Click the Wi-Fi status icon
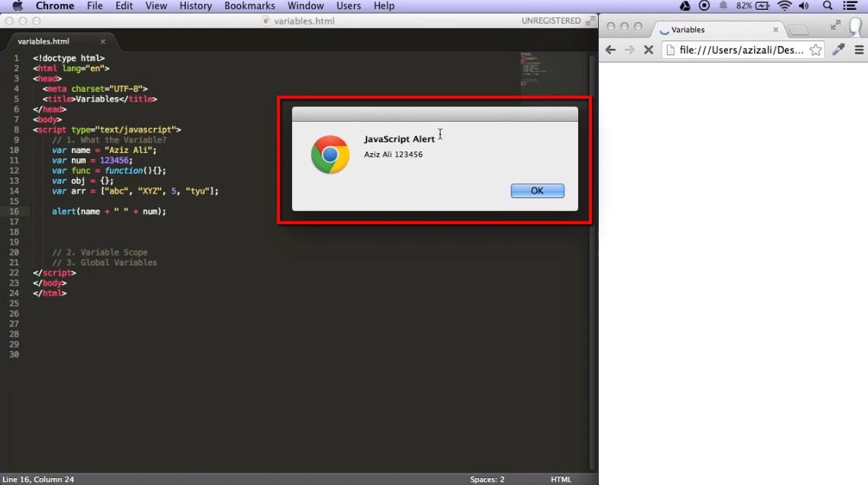This screenshot has height=485, width=868. coord(784,6)
